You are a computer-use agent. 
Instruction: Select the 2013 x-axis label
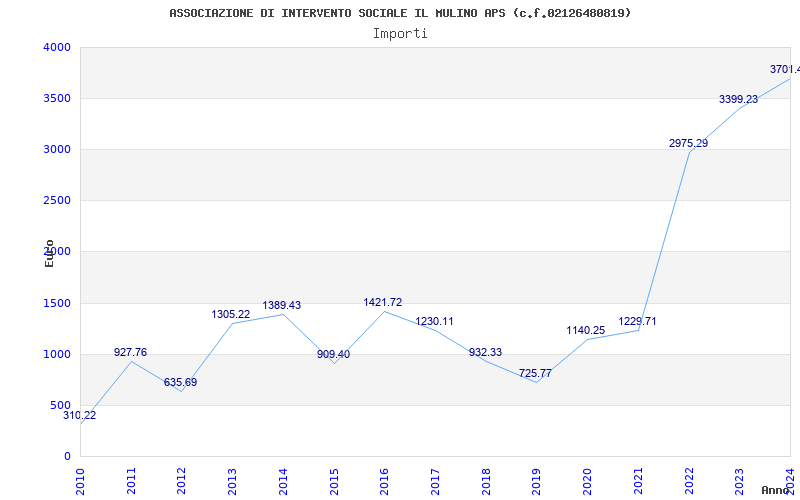232,481
